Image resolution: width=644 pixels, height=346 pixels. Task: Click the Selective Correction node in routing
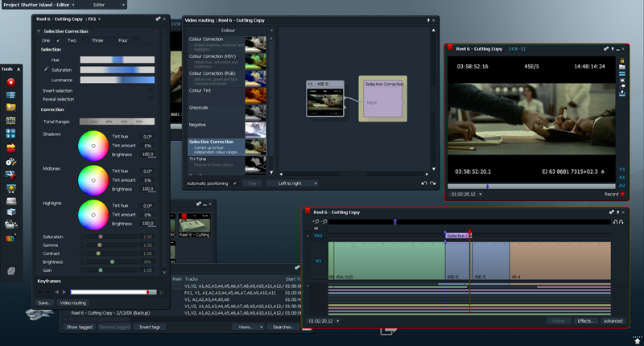pyautogui.click(x=384, y=98)
